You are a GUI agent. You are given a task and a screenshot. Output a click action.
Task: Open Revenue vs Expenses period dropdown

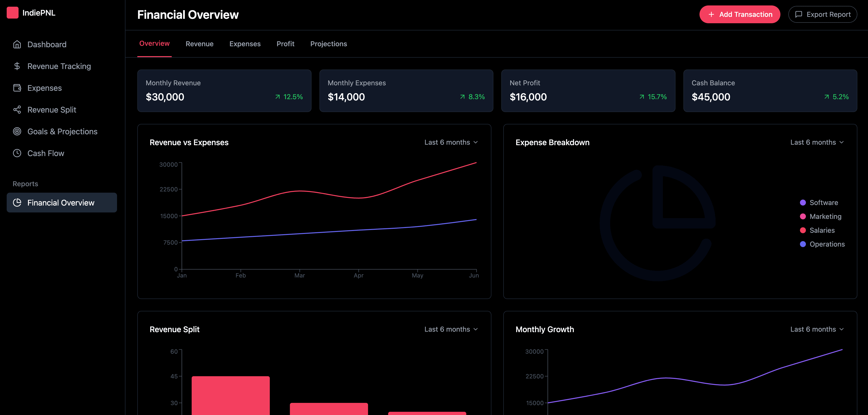point(451,142)
